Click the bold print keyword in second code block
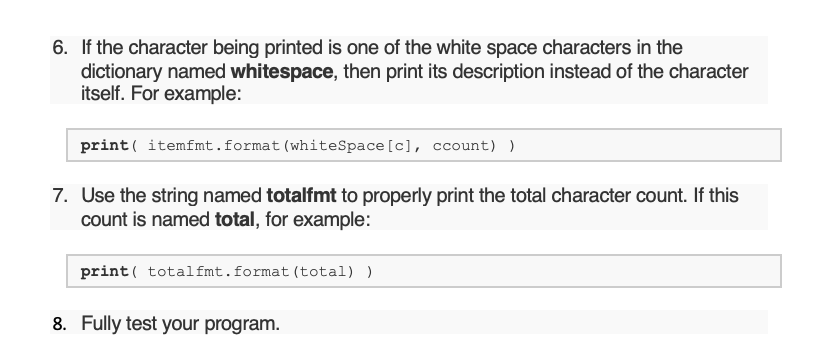 click(104, 272)
